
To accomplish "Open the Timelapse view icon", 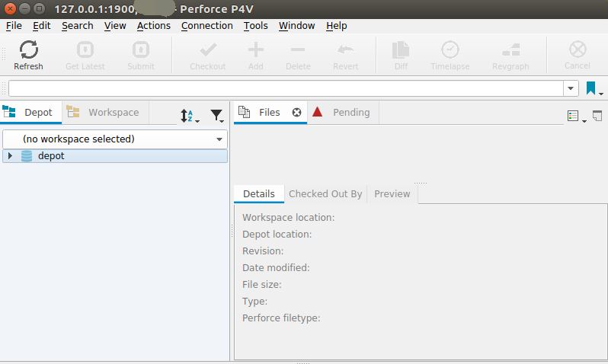I will [x=450, y=49].
